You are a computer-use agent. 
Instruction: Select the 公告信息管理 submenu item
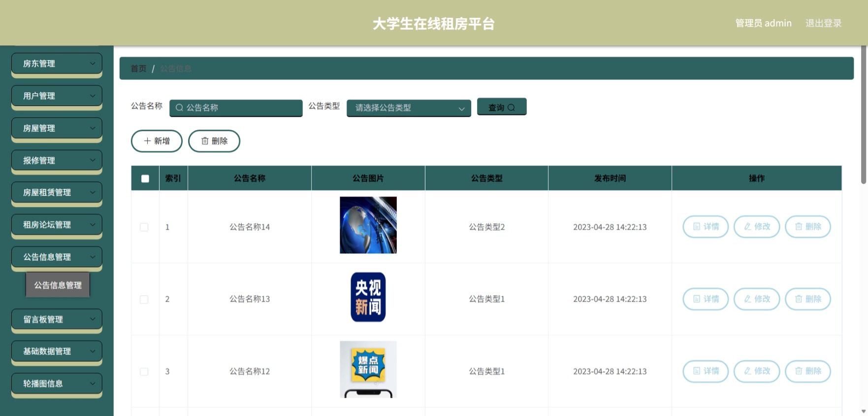(58, 285)
